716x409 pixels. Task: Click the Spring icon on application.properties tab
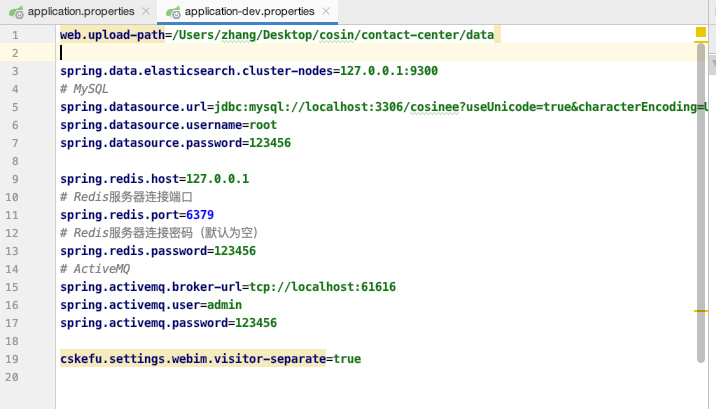16,12
